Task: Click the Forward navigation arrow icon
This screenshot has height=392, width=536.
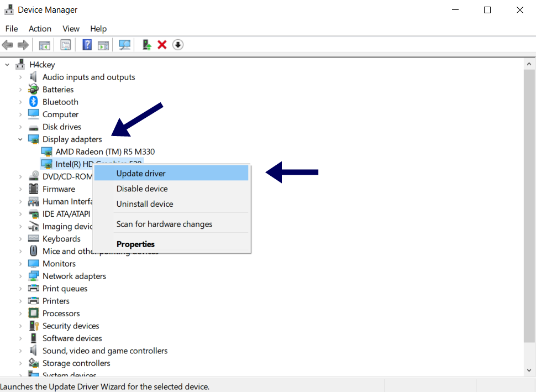Action: (x=22, y=45)
